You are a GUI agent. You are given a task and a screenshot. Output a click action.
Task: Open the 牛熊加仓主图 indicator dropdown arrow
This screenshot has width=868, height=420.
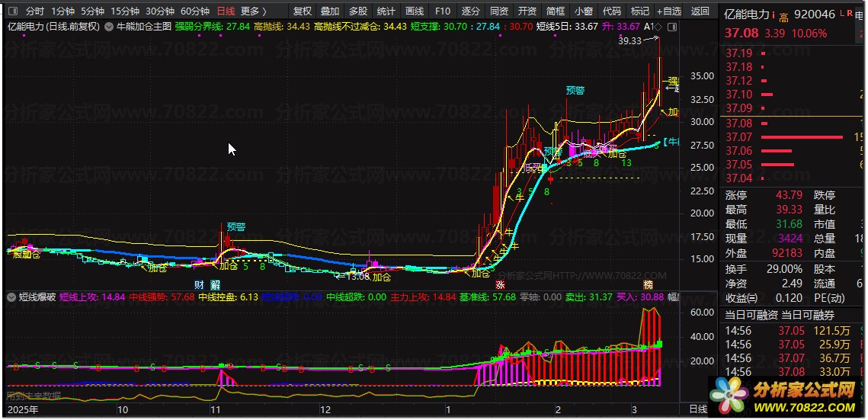107,26
